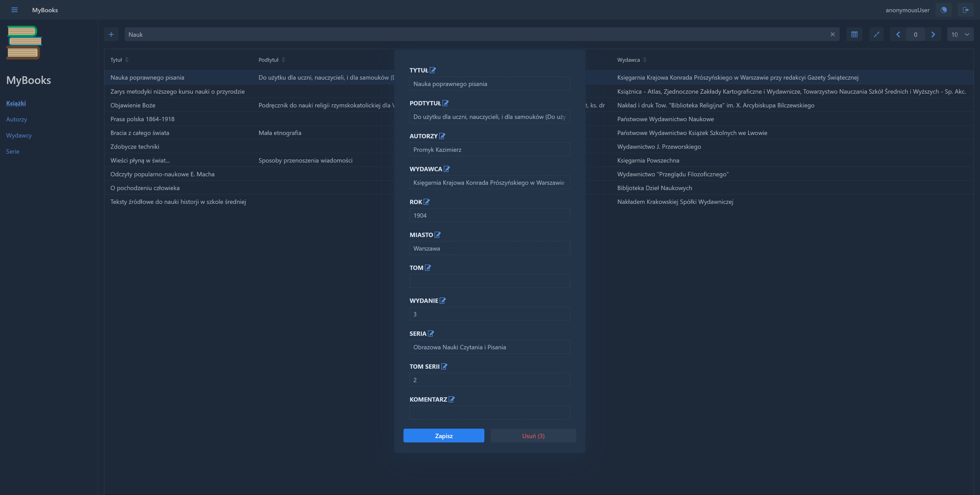Click the collapse view icon in toolbar
This screenshot has width=980, height=495.
pos(877,34)
